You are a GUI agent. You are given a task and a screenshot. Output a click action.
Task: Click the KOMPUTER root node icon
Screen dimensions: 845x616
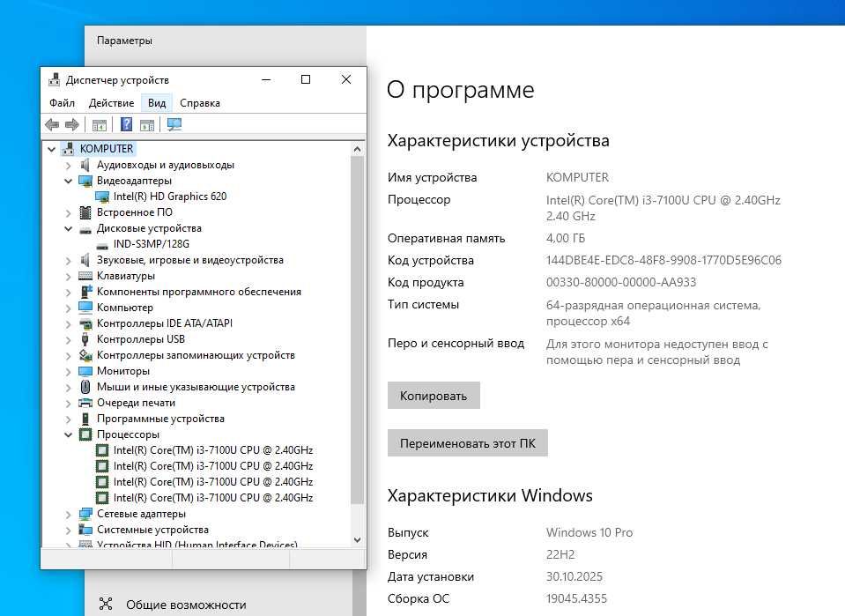point(69,149)
